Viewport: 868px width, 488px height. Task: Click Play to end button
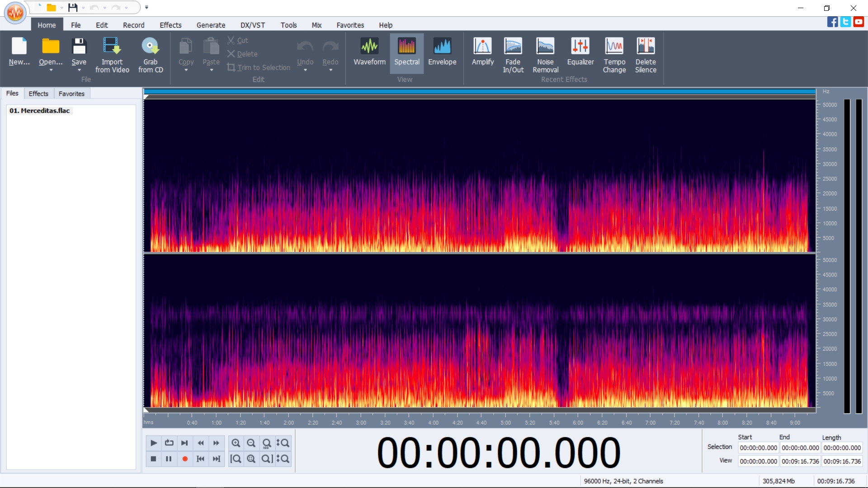[184, 443]
